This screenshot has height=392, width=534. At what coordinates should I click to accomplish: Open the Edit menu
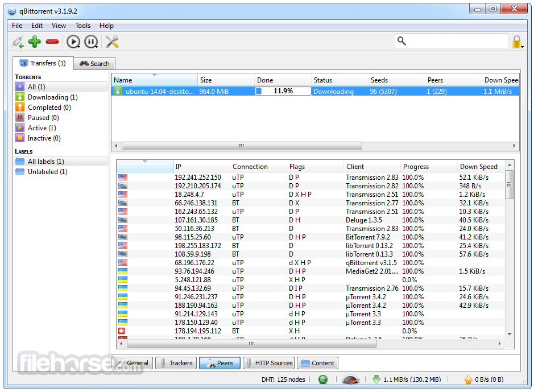tap(37, 26)
